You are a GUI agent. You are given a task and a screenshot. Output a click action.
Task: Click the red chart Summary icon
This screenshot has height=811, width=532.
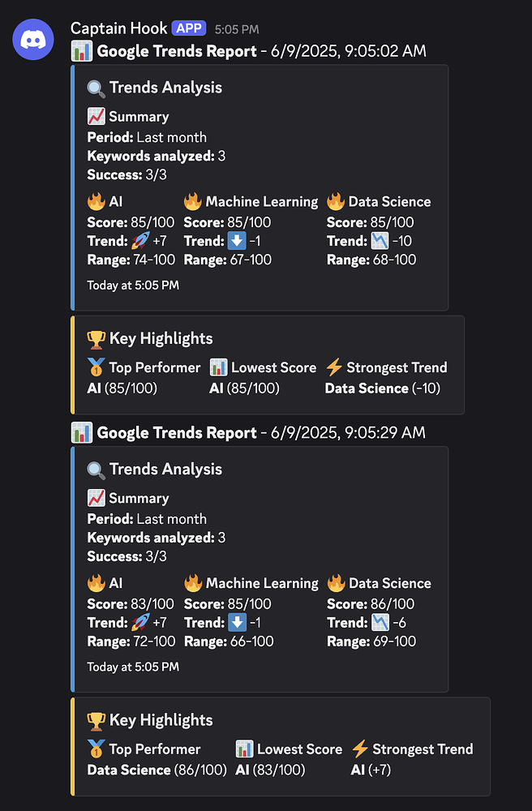tap(95, 116)
